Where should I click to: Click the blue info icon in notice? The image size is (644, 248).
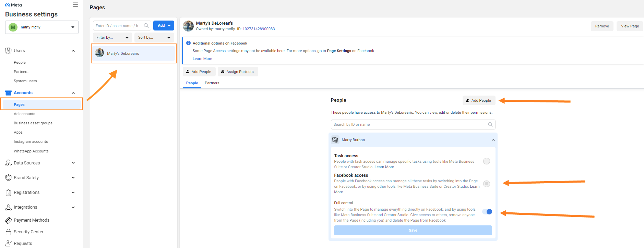(188, 43)
